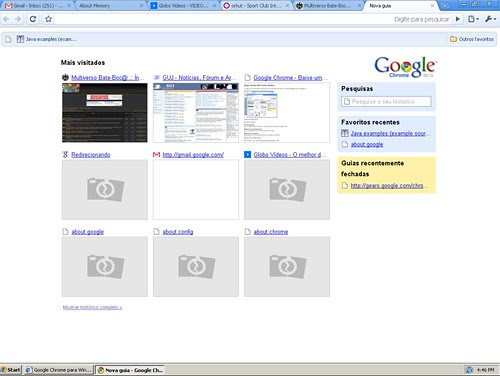Close the Globo Videos tab
The height and width of the screenshot is (376, 500).
coord(214,6)
